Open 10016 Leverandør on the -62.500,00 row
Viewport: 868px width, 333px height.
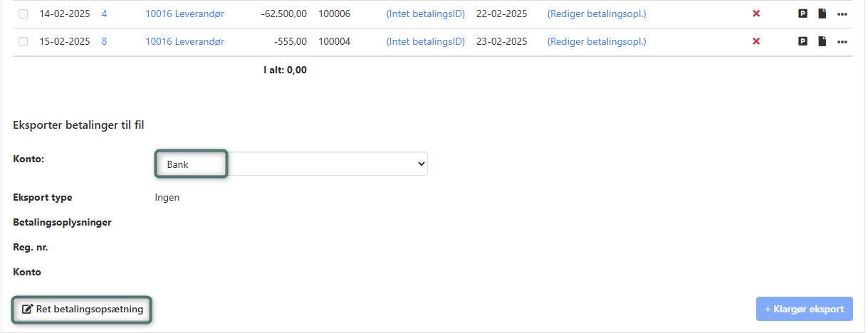coord(184,14)
